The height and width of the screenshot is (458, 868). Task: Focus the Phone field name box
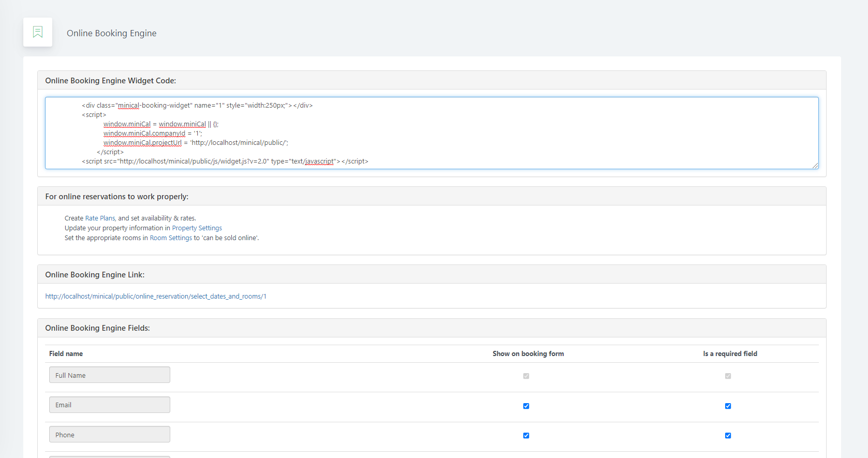pos(110,435)
